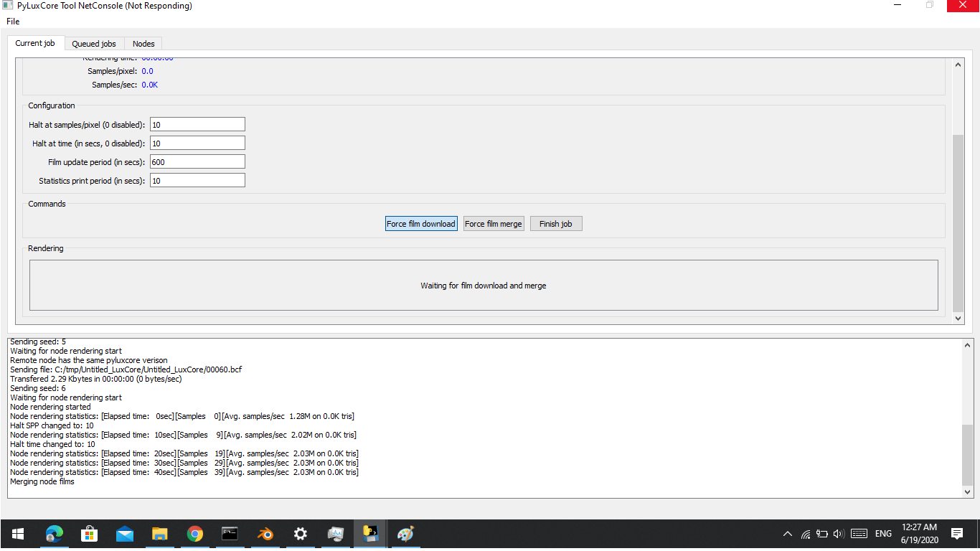Click the log panel scrollbar down arrow
Image resolution: width=980 pixels, height=551 pixels.
click(968, 492)
